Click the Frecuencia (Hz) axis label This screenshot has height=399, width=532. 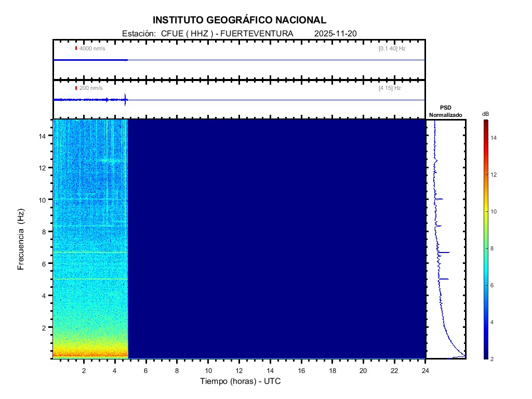tap(21, 240)
